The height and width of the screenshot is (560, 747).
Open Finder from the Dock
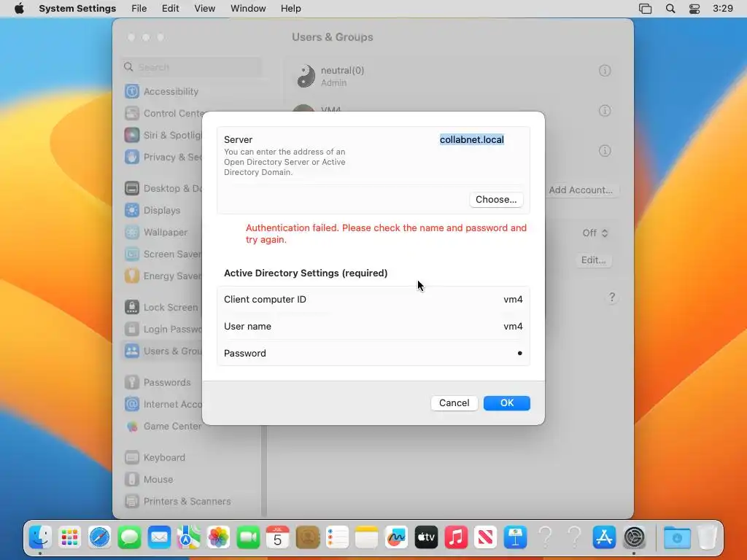pos(40,537)
